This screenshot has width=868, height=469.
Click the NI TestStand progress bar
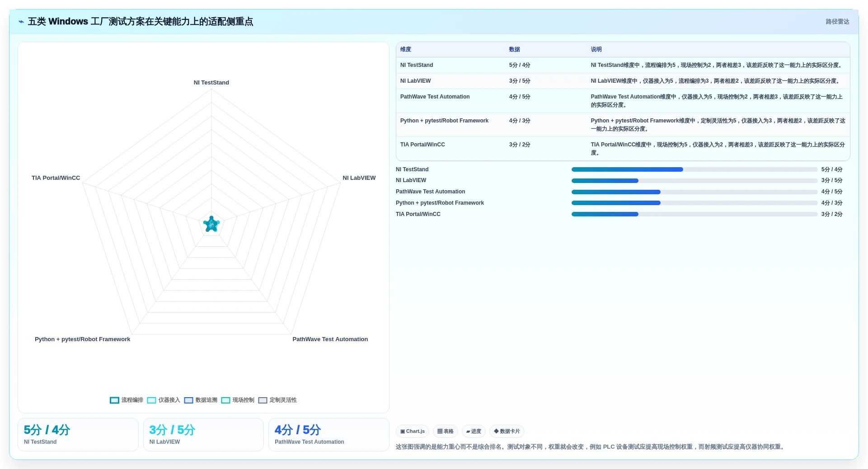pos(694,169)
